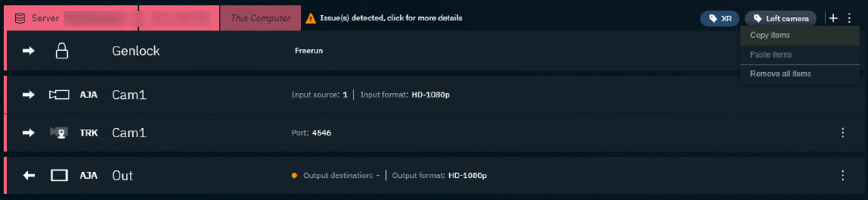Click the Out row left arrow

coord(28,175)
